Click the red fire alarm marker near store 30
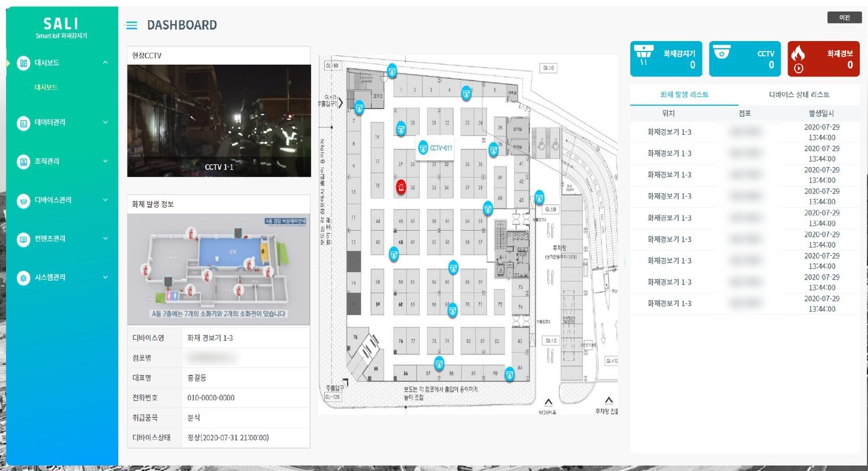This screenshot has height=471, width=868. coord(401,187)
